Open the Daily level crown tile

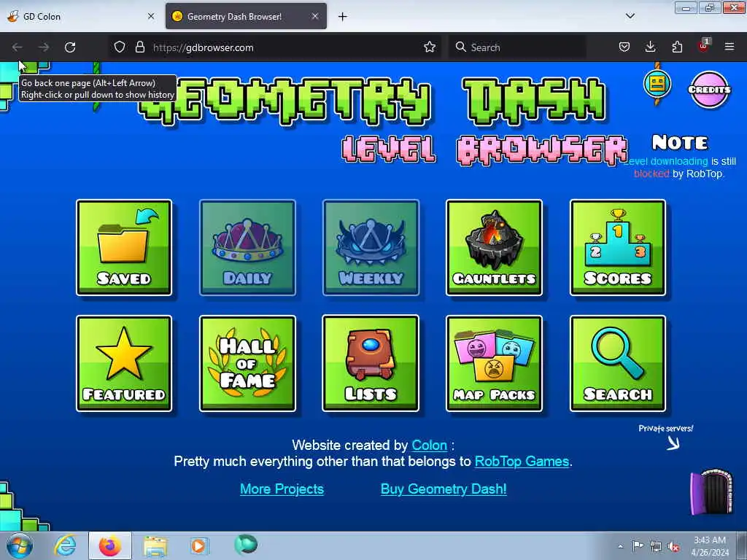tap(247, 248)
